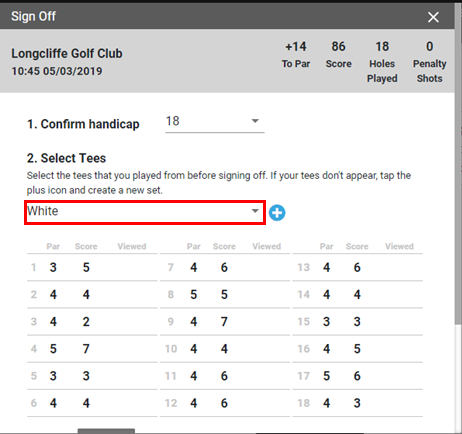Select hole 3 score of 2
Viewport: 462px width, 434px height.
coord(86,322)
